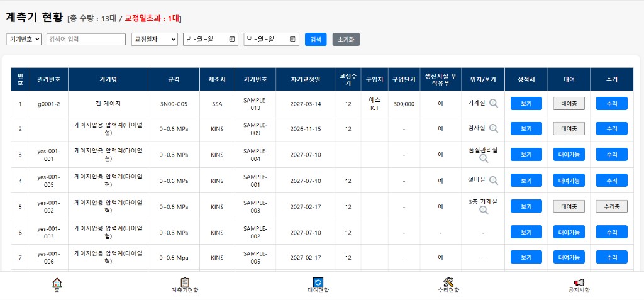Click the 관리번호 column header

[49, 79]
